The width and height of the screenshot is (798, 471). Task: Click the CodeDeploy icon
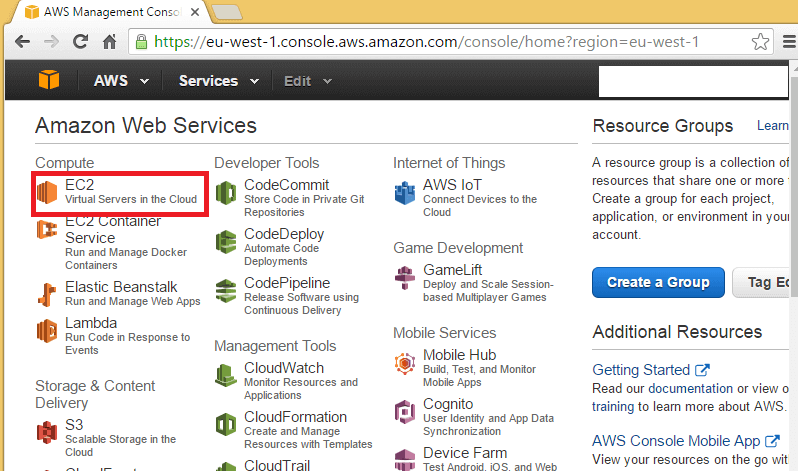(x=226, y=242)
